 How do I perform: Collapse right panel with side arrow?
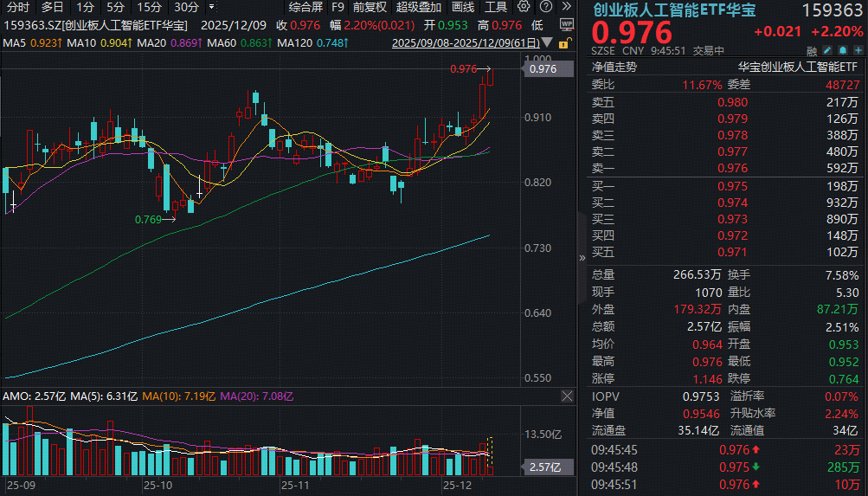[x=582, y=257]
